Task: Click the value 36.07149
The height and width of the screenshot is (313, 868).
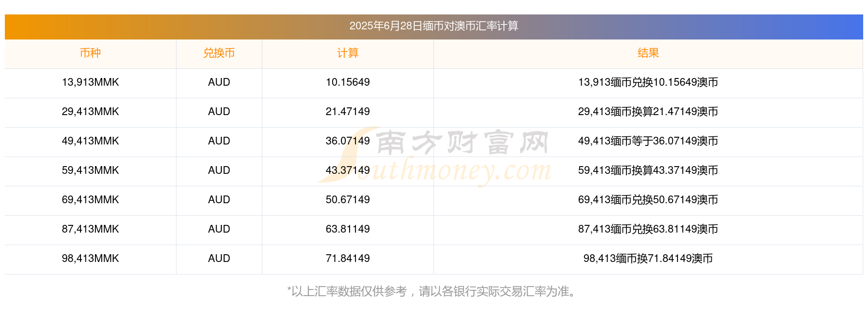Action: [x=348, y=141]
